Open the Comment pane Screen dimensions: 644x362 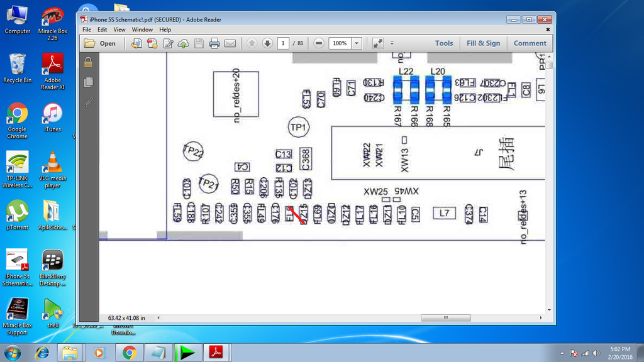coord(530,43)
